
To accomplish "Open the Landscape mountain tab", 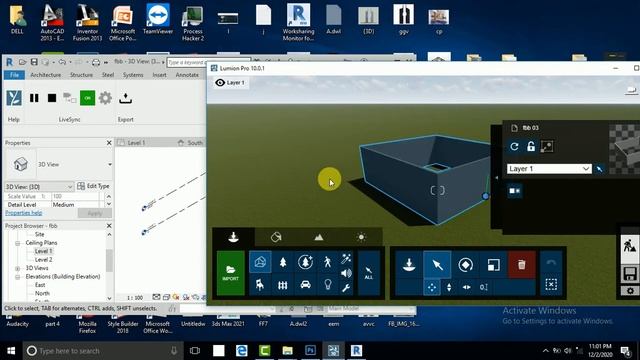I will (319, 237).
